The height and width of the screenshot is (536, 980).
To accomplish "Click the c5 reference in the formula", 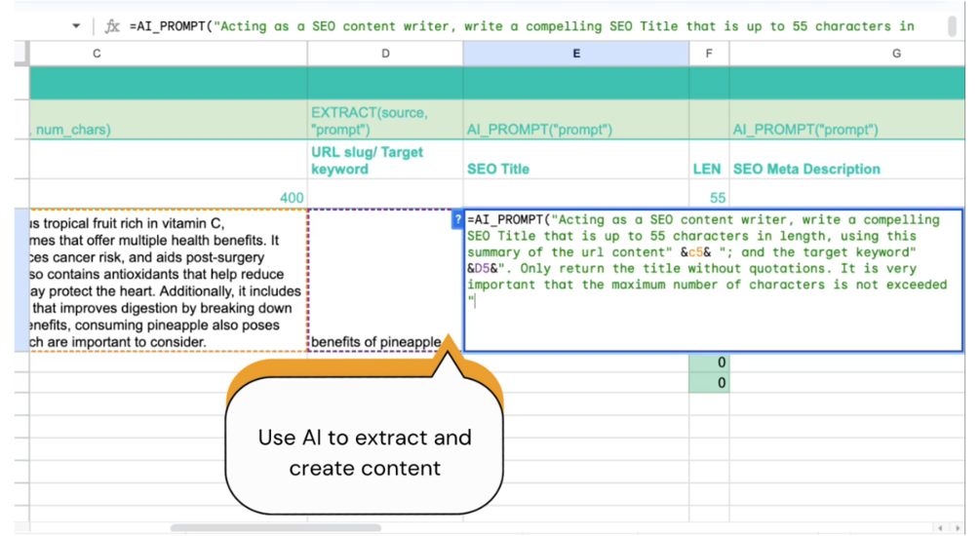I will point(695,252).
